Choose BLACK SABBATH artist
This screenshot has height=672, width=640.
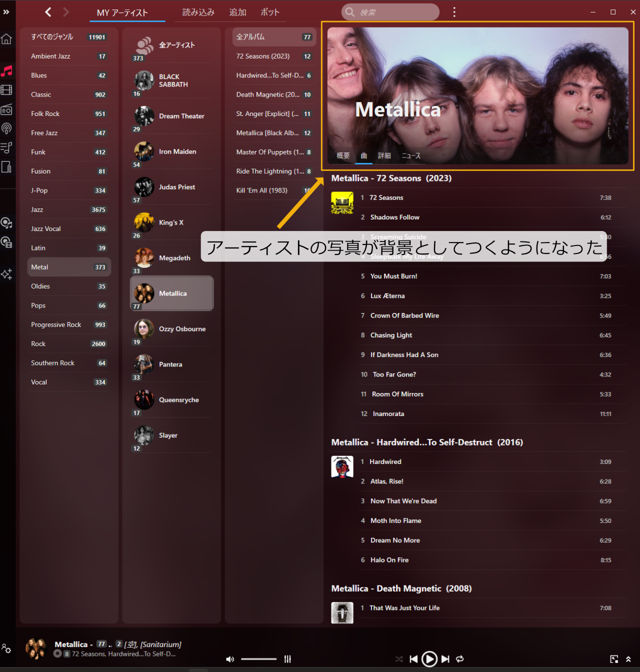(x=172, y=81)
